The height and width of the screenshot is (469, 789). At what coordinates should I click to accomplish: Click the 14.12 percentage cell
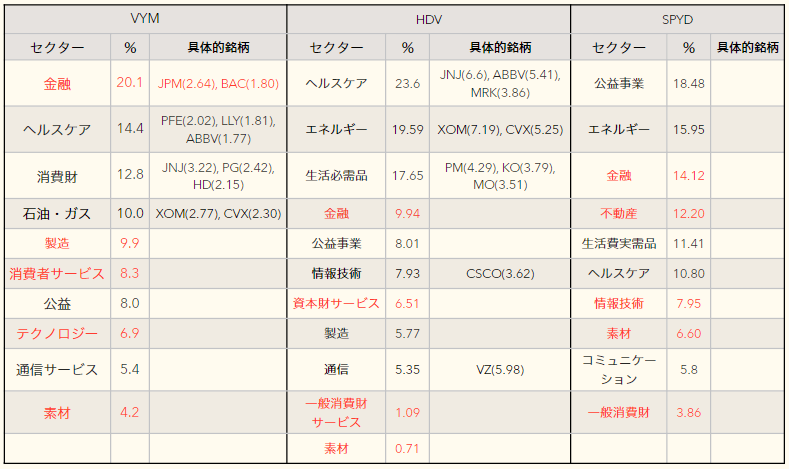coord(689,176)
